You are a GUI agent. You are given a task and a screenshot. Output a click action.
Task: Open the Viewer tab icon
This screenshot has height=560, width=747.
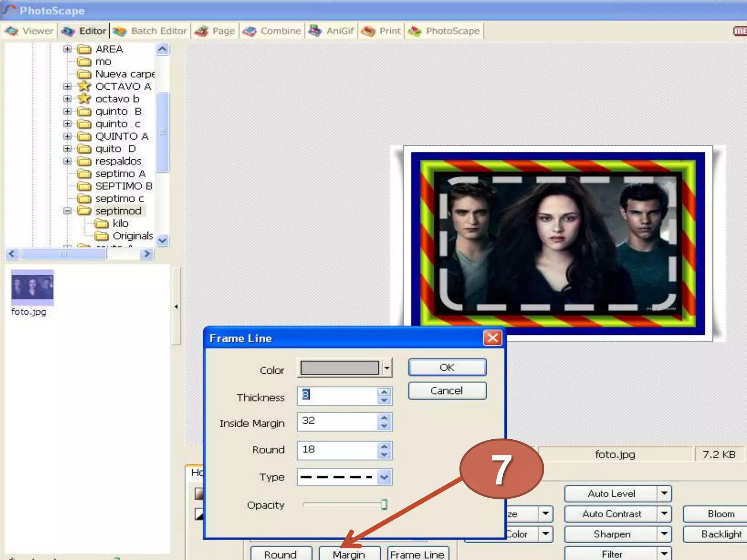coord(12,31)
